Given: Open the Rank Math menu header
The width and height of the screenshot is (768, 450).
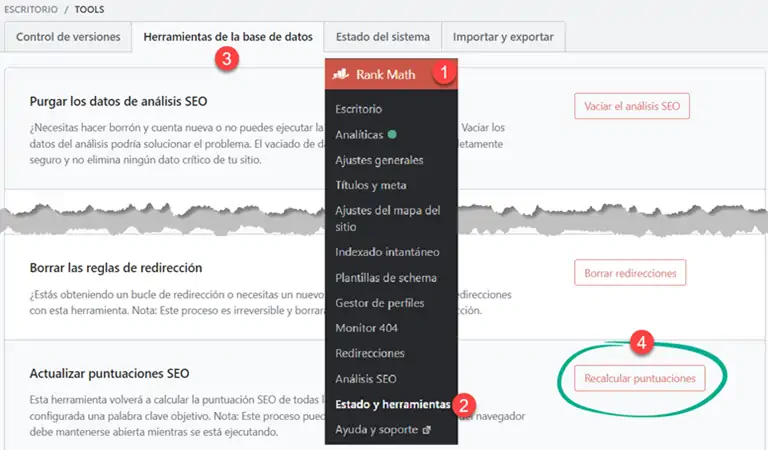Looking at the screenshot, I should [x=391, y=74].
